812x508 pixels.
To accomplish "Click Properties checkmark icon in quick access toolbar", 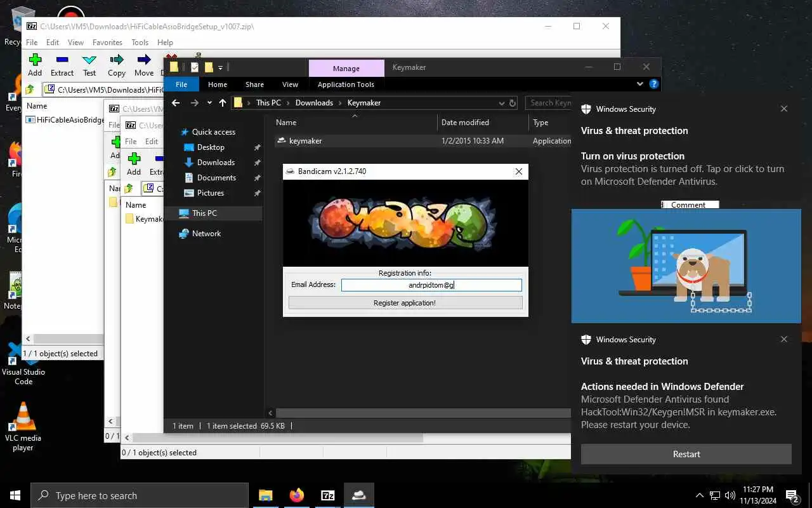I will coord(195,67).
